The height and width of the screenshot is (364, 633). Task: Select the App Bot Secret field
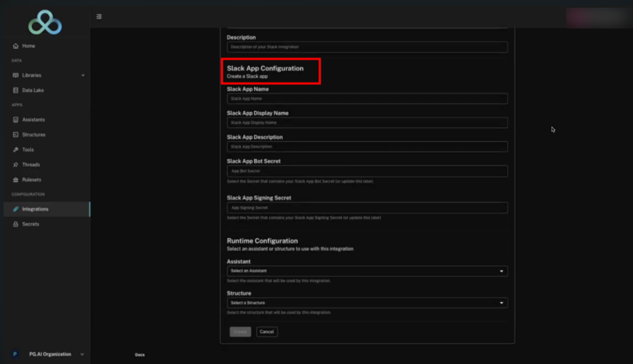367,171
